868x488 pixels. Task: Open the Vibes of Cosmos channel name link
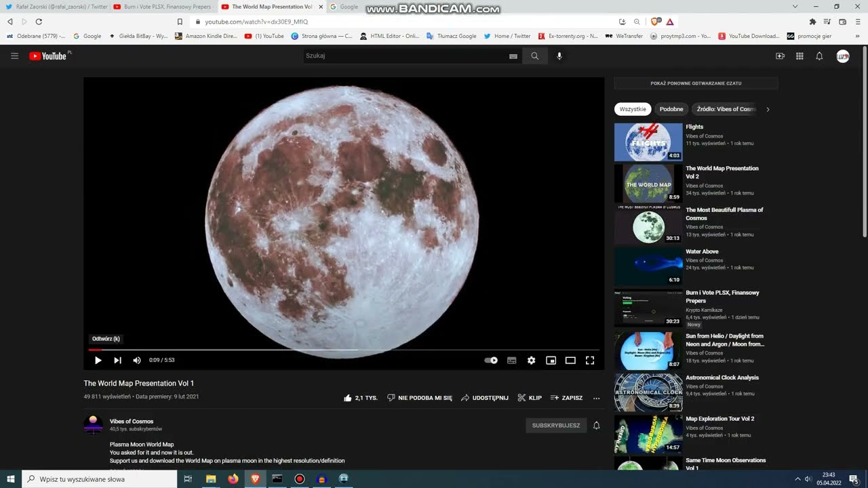click(x=132, y=422)
